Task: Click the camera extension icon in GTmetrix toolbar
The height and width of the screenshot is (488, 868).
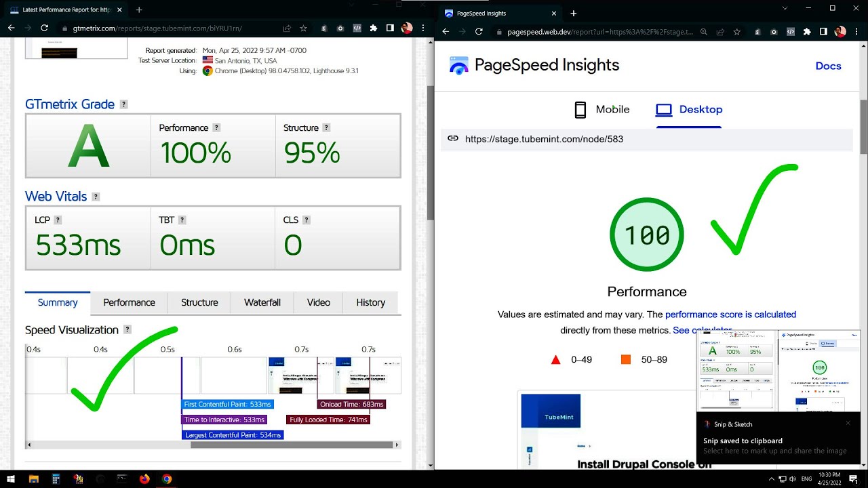Action: coord(340,28)
